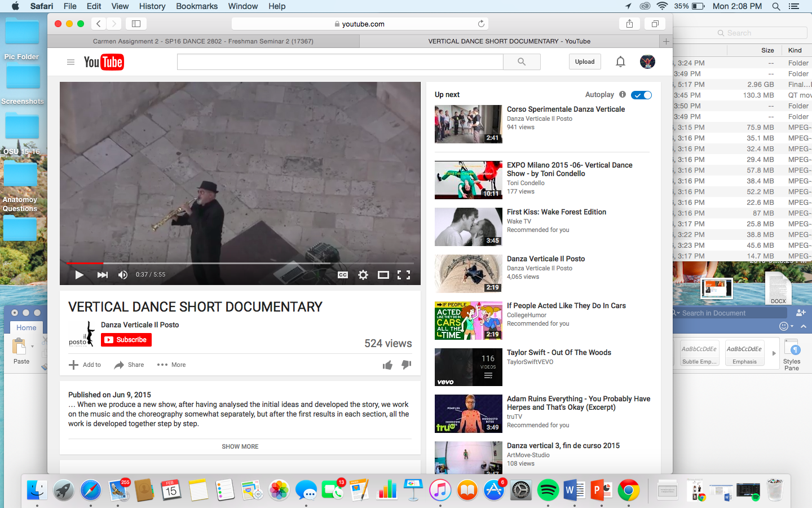
Task: Open video settings gear icon
Action: pos(363,275)
